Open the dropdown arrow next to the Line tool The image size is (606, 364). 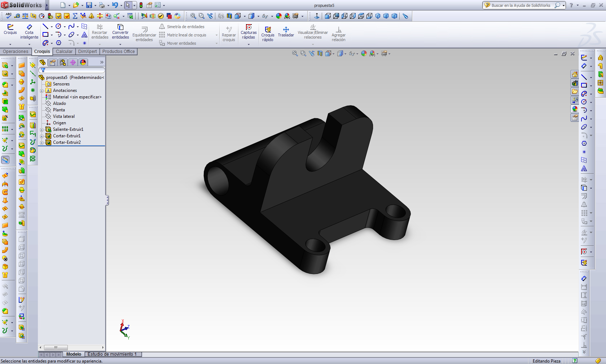pyautogui.click(x=52, y=27)
